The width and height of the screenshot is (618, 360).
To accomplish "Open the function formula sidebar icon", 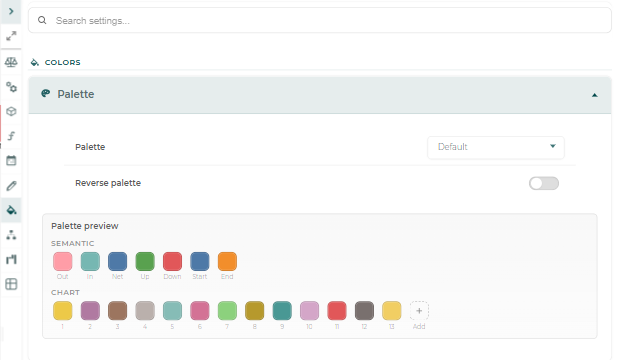I will pos(11,136).
